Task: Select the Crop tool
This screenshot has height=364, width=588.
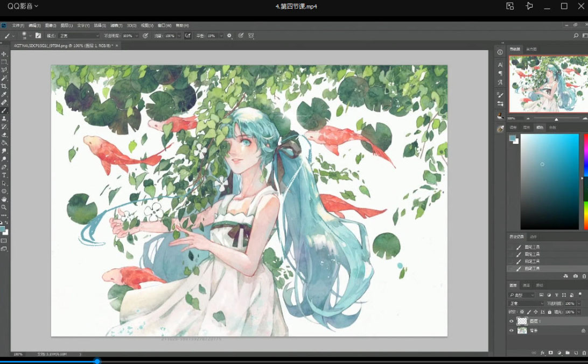Action: tap(4, 86)
